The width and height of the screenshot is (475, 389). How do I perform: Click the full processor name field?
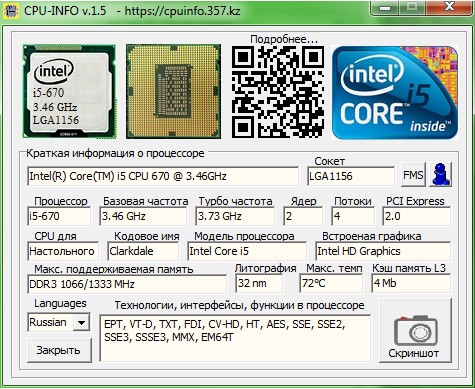click(163, 176)
